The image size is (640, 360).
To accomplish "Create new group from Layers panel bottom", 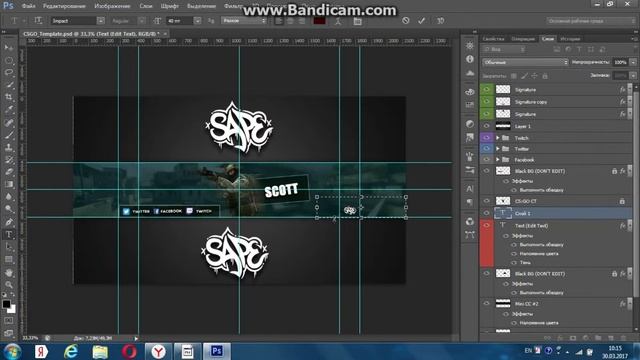I will click(x=598, y=338).
